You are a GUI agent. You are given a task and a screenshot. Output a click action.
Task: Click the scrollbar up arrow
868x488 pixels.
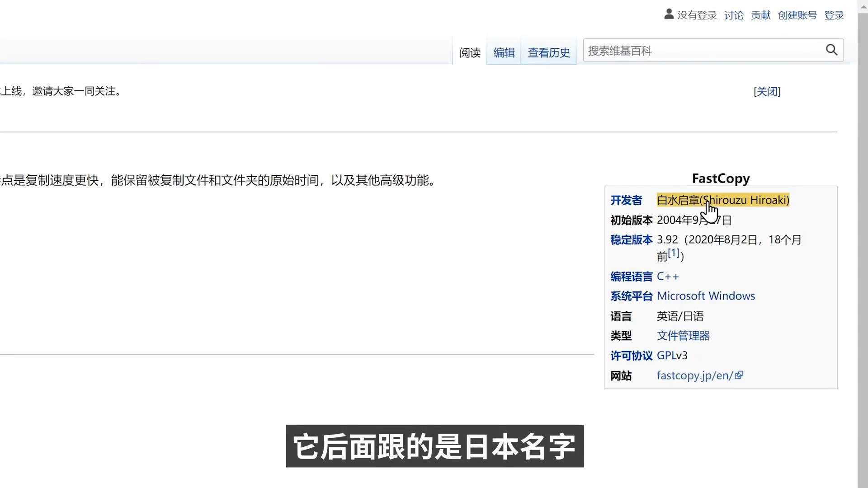[x=863, y=6]
